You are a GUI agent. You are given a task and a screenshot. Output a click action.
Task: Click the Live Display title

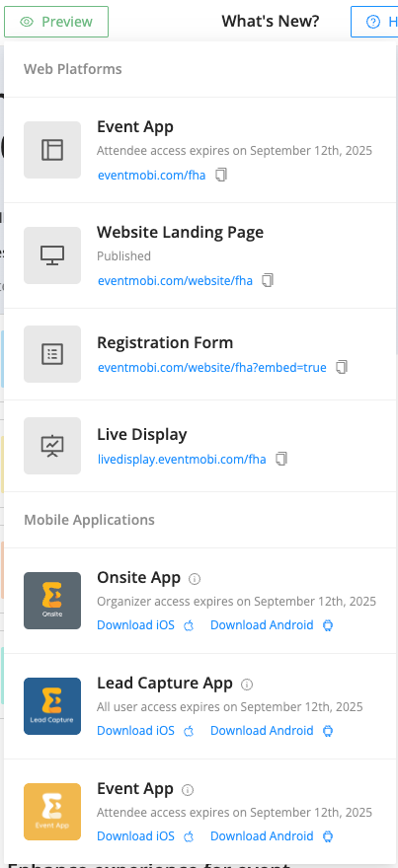pos(142,435)
